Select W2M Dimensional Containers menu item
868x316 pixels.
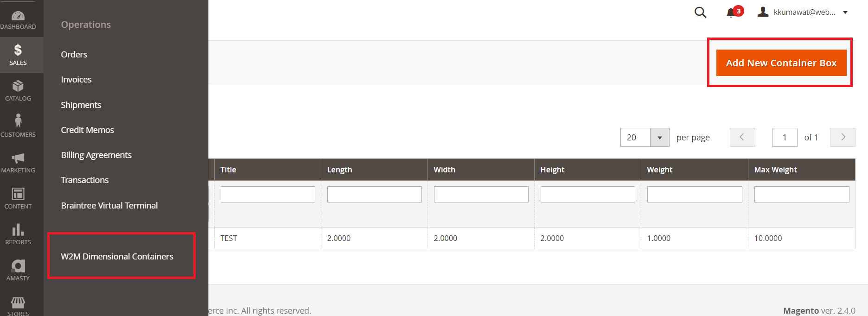point(117,256)
